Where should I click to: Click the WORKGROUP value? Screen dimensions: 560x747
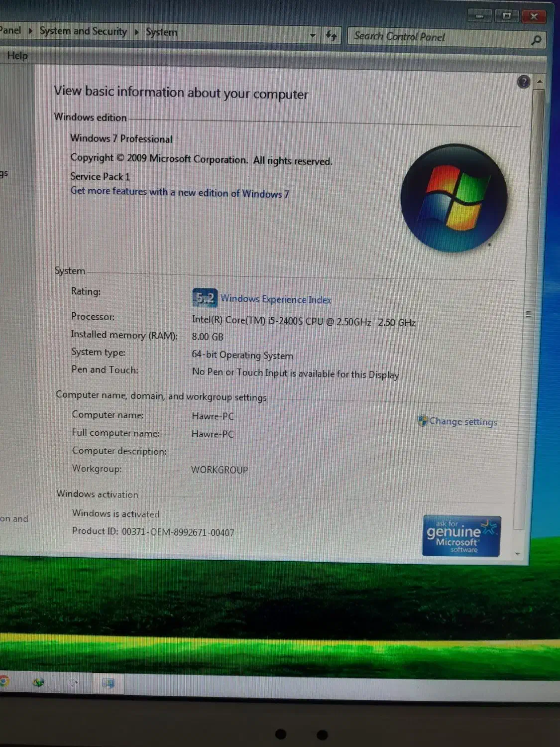tap(220, 470)
